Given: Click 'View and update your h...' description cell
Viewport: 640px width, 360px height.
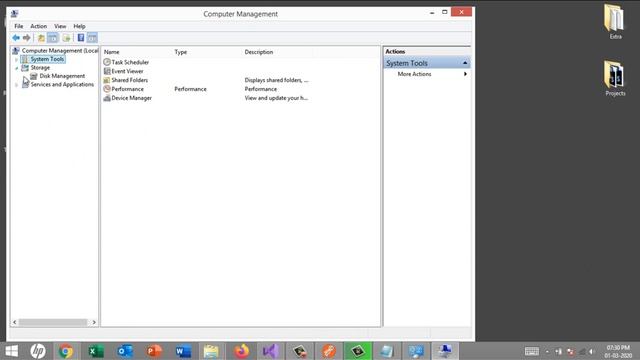Looking at the screenshot, I should 276,98.
